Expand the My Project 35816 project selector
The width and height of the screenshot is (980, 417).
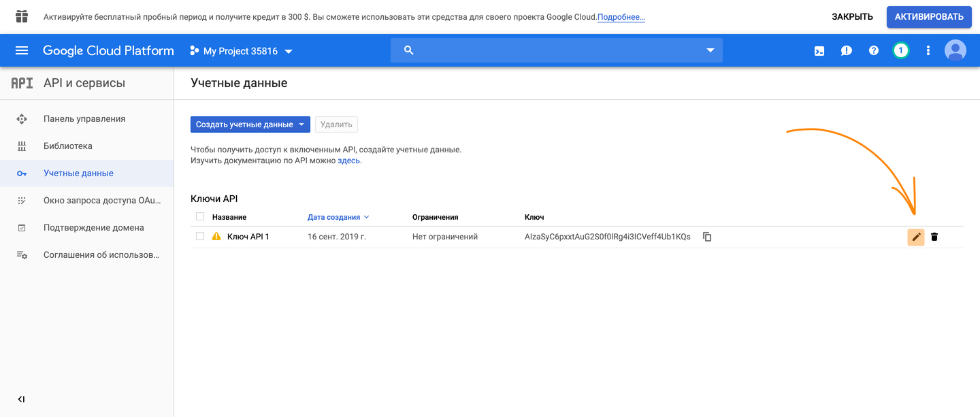coord(242,51)
